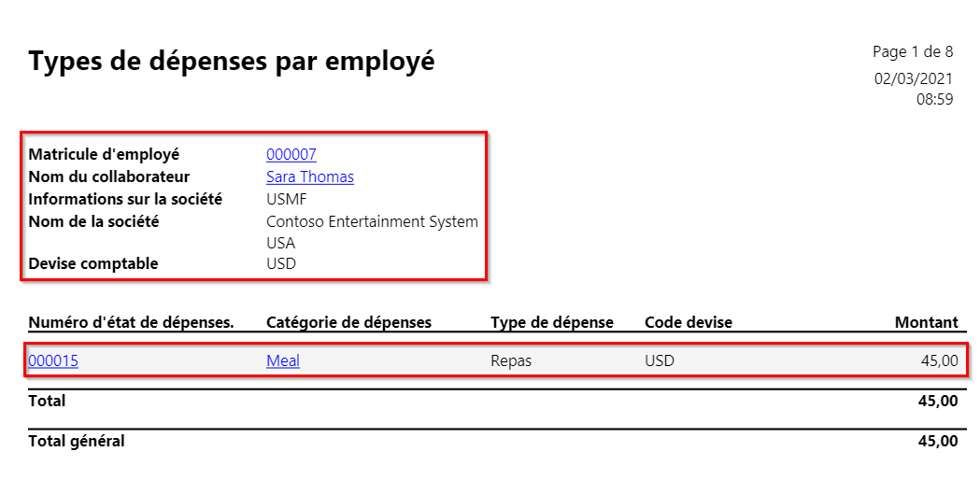Viewport: 980px width, 480px height.
Task: Click the 'Contoso Entertainment System' company name
Action: 372,221
